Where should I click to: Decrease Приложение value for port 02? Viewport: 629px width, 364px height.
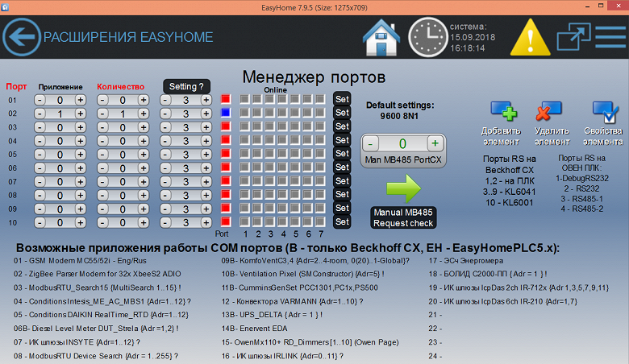(x=40, y=114)
